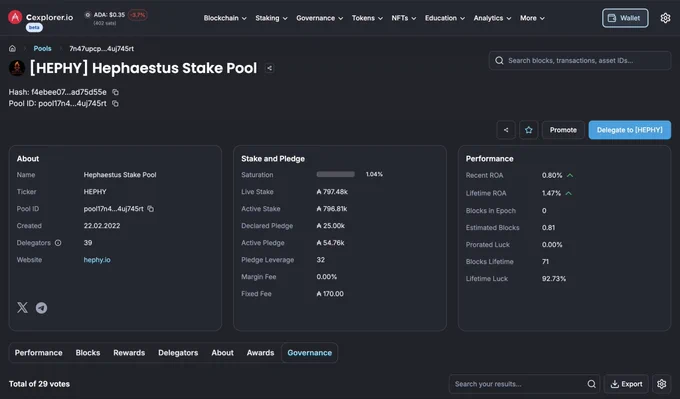Image resolution: width=680 pixels, height=399 pixels.
Task: Expand the Education menu
Action: click(445, 18)
